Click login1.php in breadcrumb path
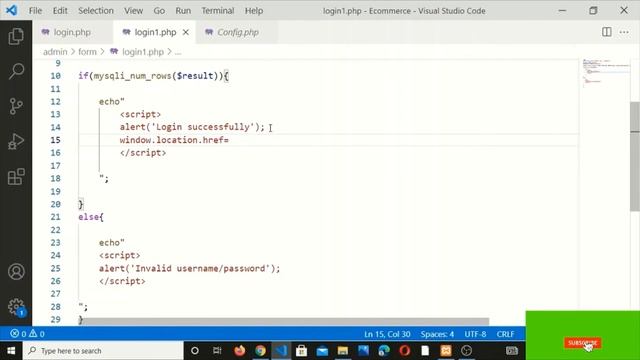The image size is (640, 360). pos(143,52)
